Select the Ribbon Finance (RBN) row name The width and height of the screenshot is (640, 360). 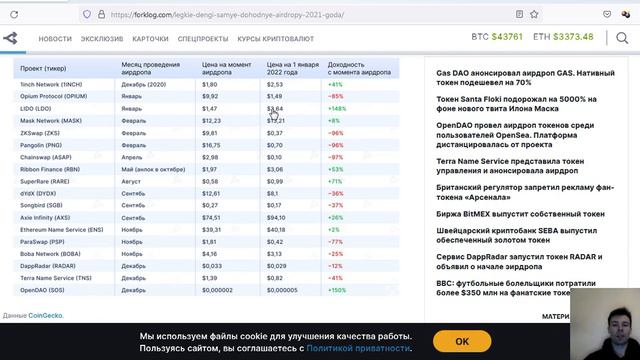50,169
